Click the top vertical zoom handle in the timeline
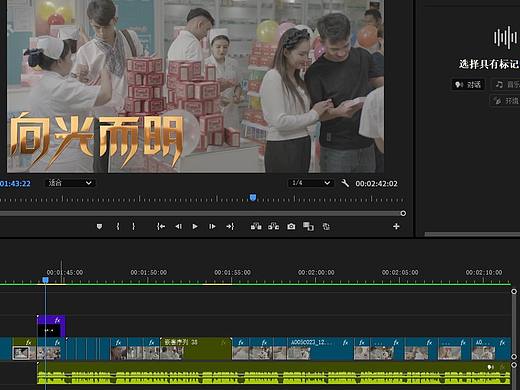The height and width of the screenshot is (390, 520). (x=514, y=291)
